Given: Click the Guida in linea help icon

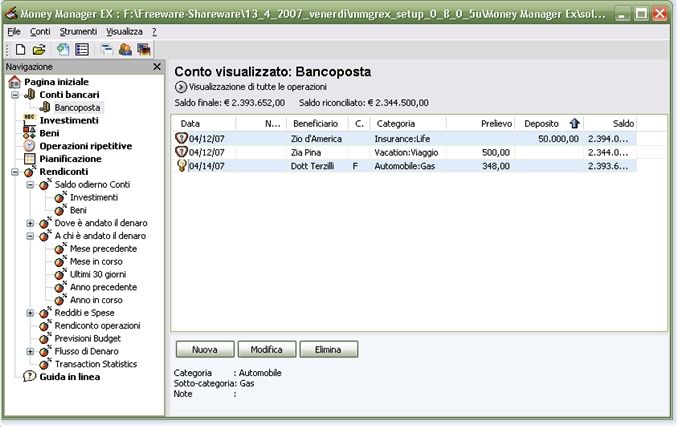Looking at the screenshot, I should (x=29, y=376).
